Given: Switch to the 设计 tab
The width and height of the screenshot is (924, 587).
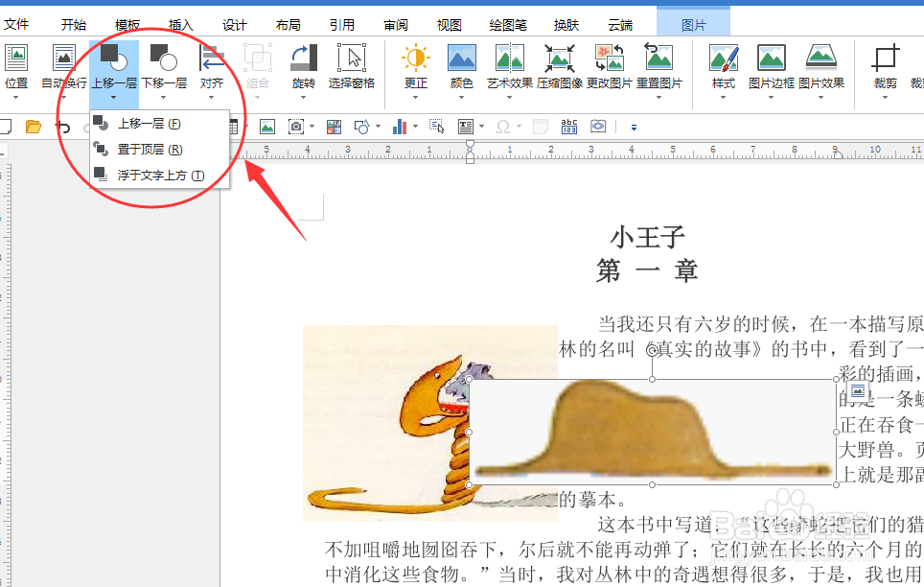Looking at the screenshot, I should click(x=235, y=25).
